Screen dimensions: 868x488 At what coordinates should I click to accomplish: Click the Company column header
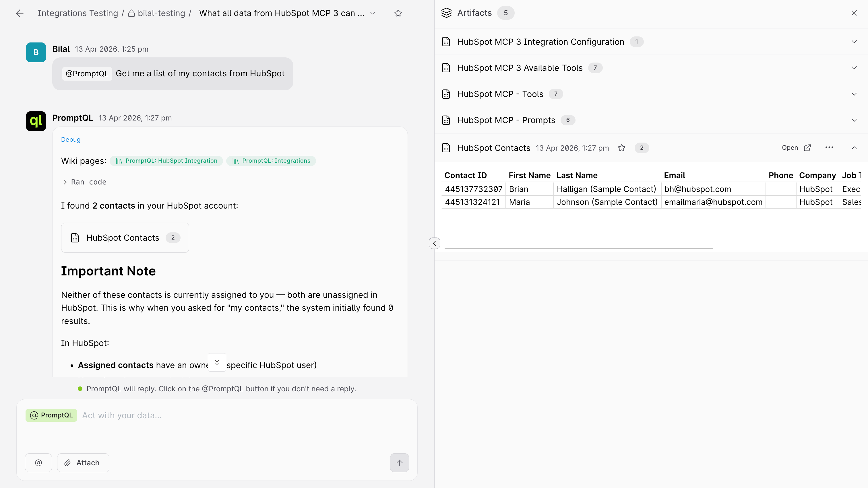[817, 176]
